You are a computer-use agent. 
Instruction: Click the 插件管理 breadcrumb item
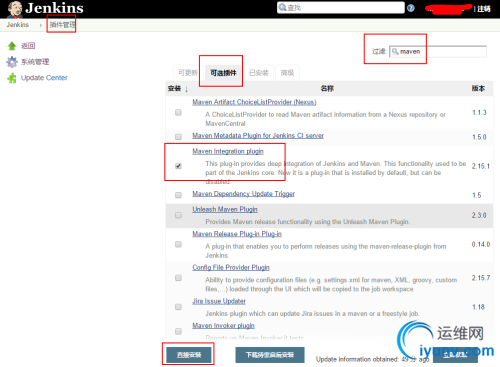pyautogui.click(x=62, y=25)
